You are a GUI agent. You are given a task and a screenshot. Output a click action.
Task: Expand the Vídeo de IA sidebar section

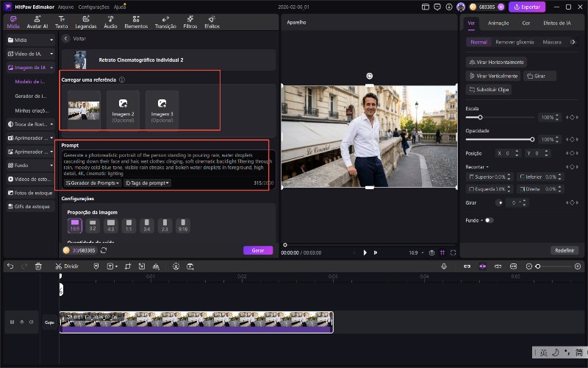[29, 54]
